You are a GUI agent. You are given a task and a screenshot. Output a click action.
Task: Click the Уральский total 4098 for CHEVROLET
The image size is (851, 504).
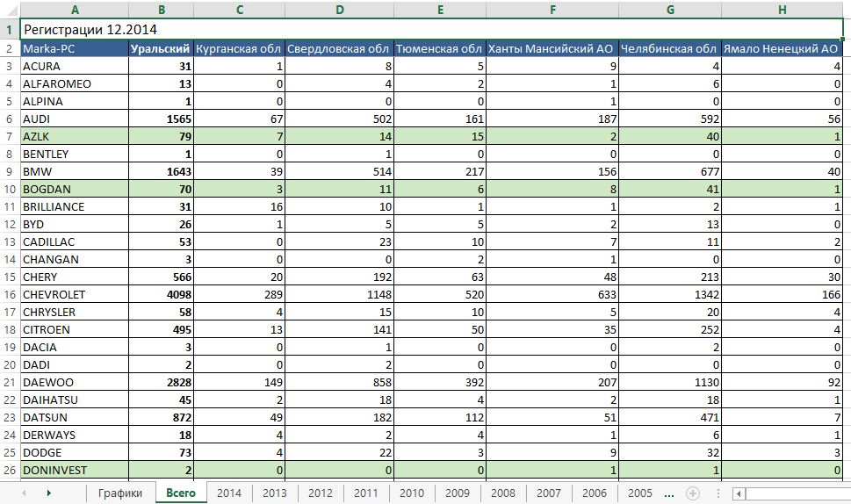pyautogui.click(x=162, y=295)
